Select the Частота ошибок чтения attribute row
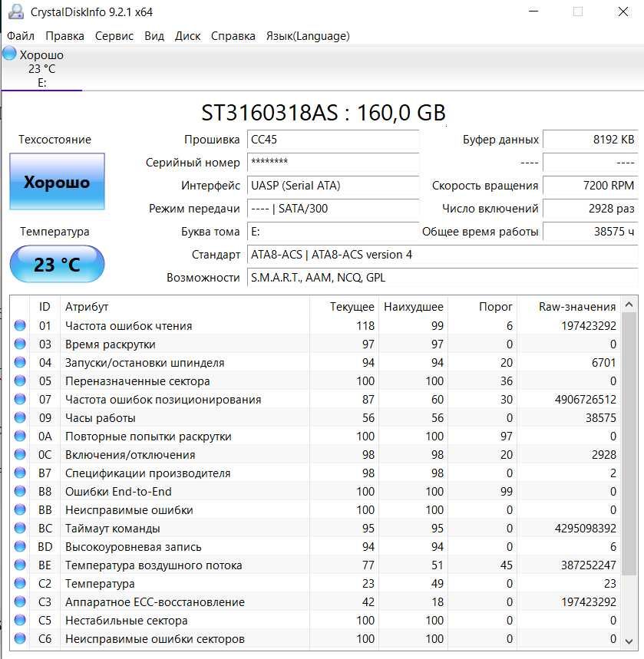The width and height of the screenshot is (644, 659). pyautogui.click(x=315, y=326)
